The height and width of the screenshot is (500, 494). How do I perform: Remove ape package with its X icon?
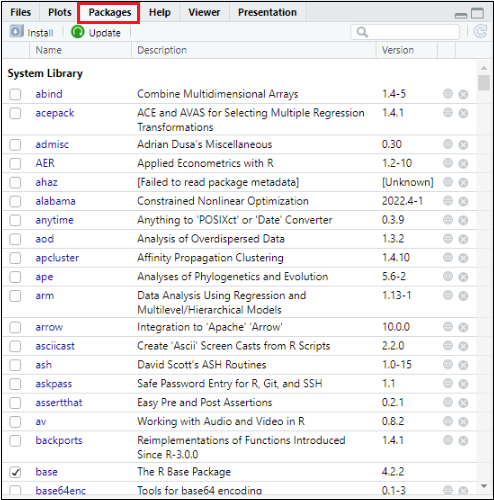tap(463, 277)
